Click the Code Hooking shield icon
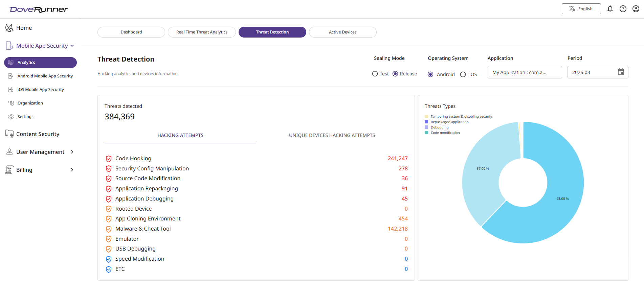The image size is (644, 283). coord(109,159)
